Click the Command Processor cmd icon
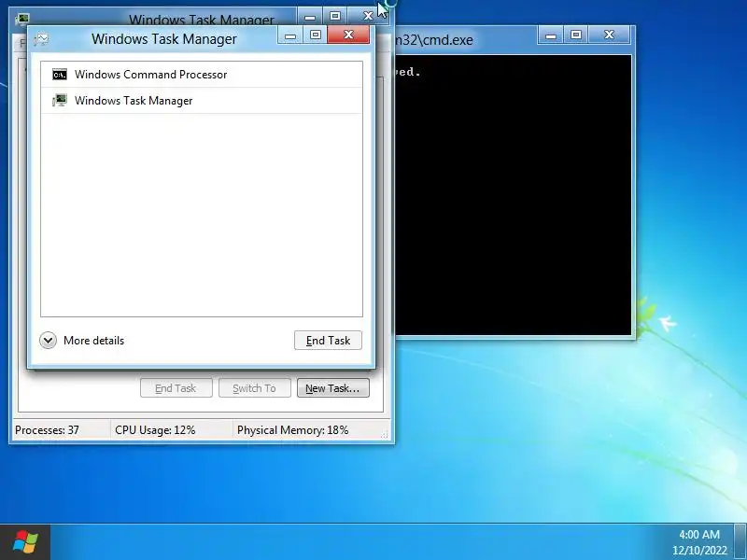The height and width of the screenshot is (560, 747). 60,75
